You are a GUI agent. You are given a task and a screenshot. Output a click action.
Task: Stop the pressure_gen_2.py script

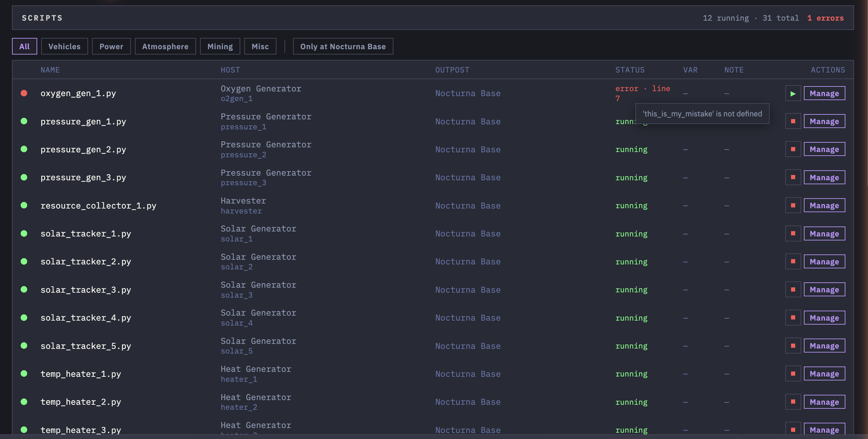pyautogui.click(x=793, y=149)
